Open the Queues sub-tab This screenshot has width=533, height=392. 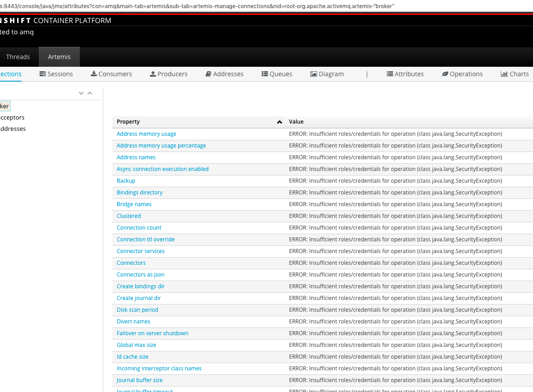click(277, 74)
